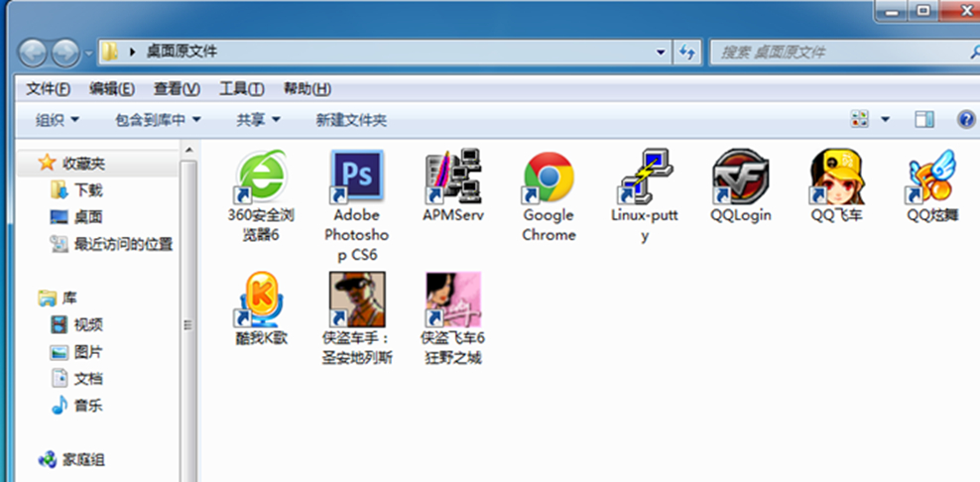Open the 查看(V) menu
The image size is (980, 482).
[x=177, y=89]
